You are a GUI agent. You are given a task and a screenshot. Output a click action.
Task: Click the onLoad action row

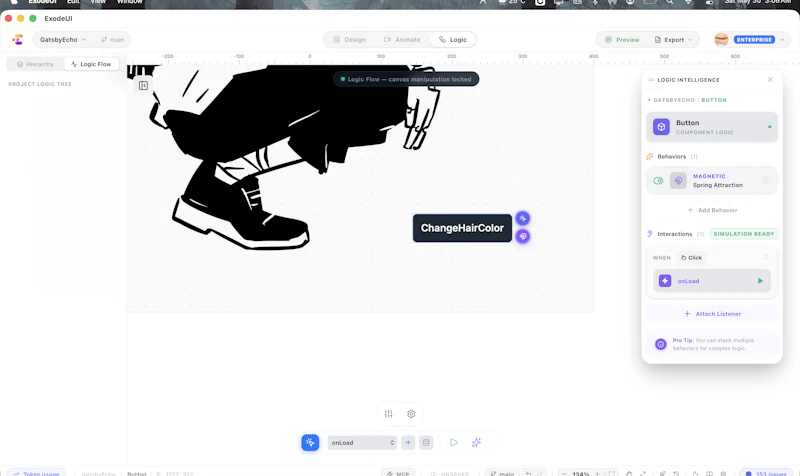point(712,281)
